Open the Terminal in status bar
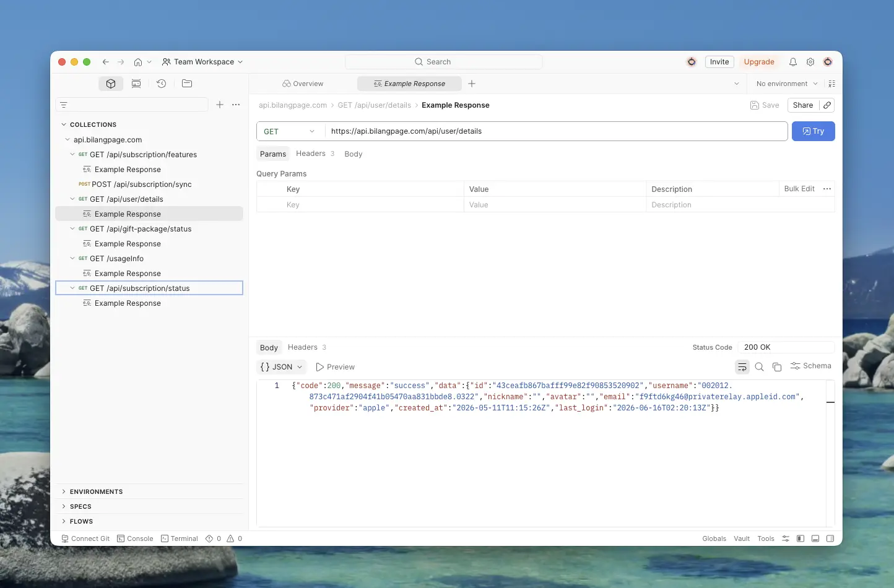Image resolution: width=894 pixels, height=588 pixels. (180, 538)
